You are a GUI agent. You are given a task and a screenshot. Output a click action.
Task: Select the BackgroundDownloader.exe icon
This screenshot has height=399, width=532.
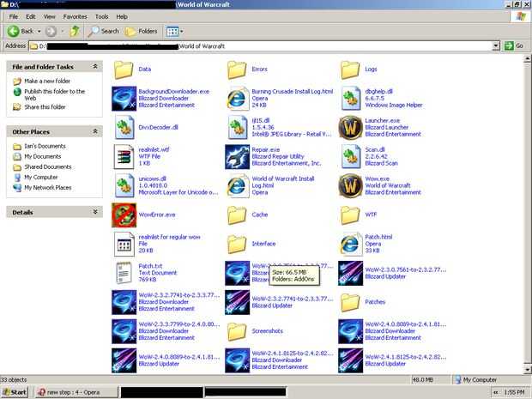coord(124,99)
